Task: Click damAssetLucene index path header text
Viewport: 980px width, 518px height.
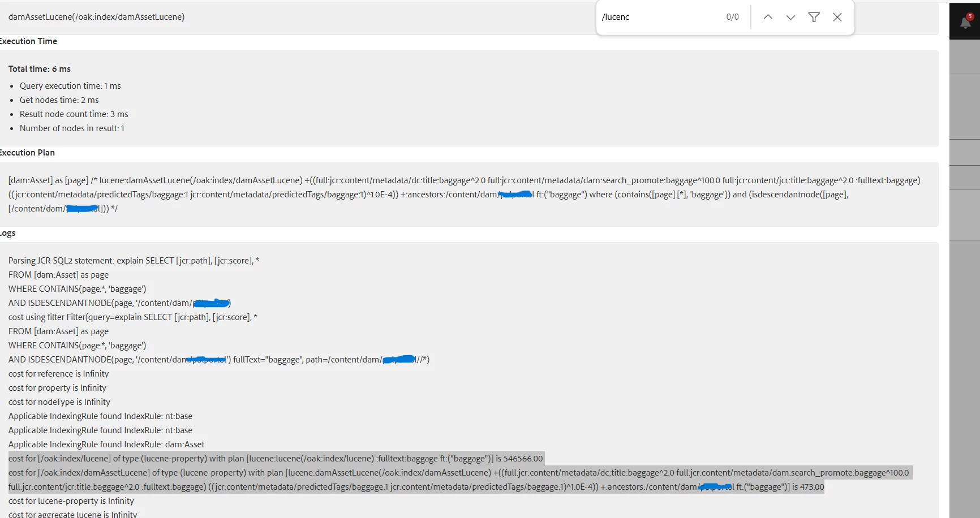Action: pos(96,17)
